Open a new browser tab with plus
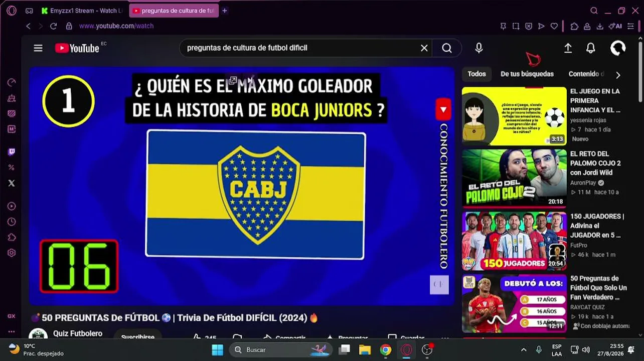Image resolution: width=644 pixels, height=361 pixels. [x=225, y=11]
